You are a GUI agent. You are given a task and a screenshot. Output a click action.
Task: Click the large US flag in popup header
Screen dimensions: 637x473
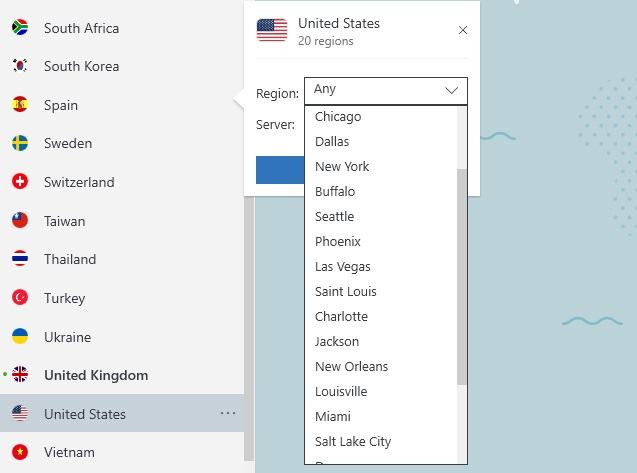click(272, 30)
